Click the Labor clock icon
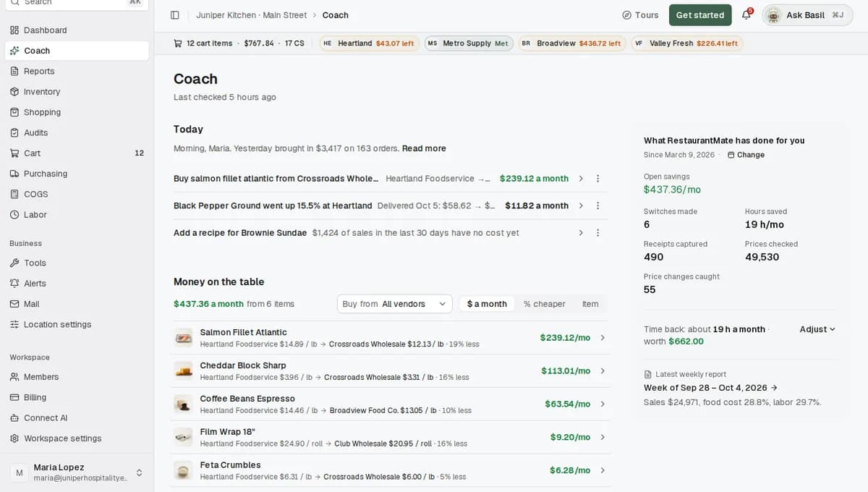The image size is (868, 492). coord(14,215)
